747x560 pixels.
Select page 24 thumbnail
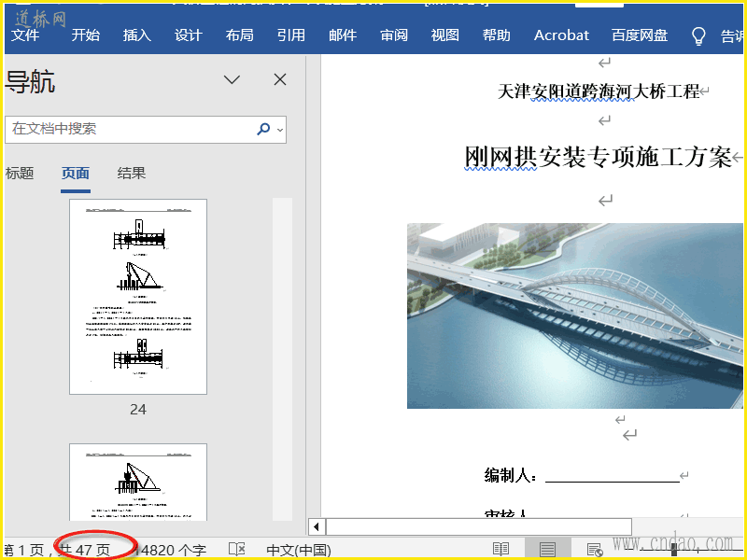[x=138, y=297]
